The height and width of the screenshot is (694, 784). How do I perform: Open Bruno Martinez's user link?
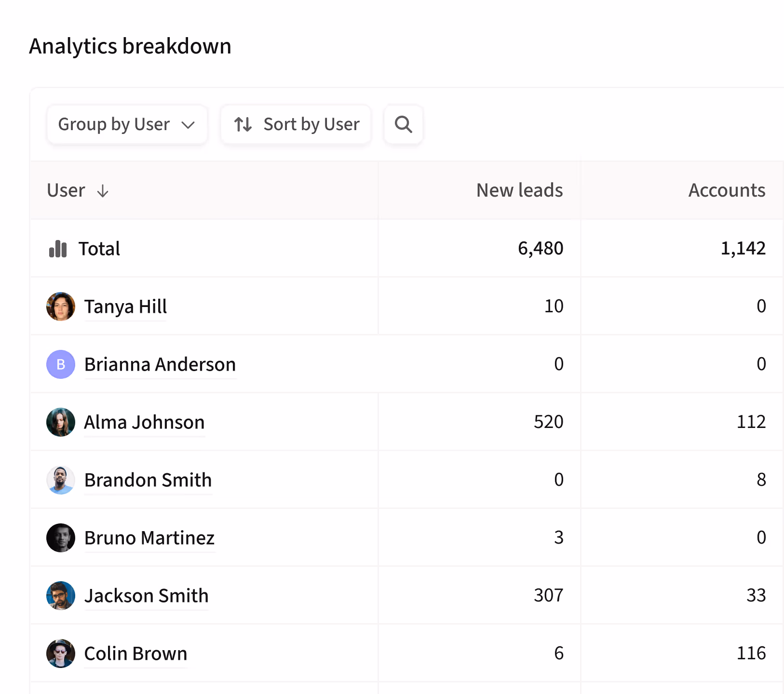click(x=149, y=538)
